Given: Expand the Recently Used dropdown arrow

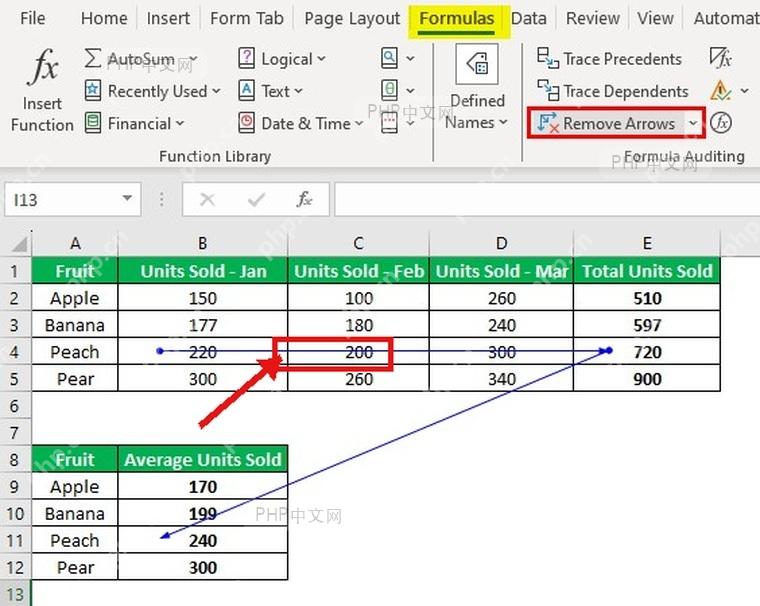Looking at the screenshot, I should (216, 91).
